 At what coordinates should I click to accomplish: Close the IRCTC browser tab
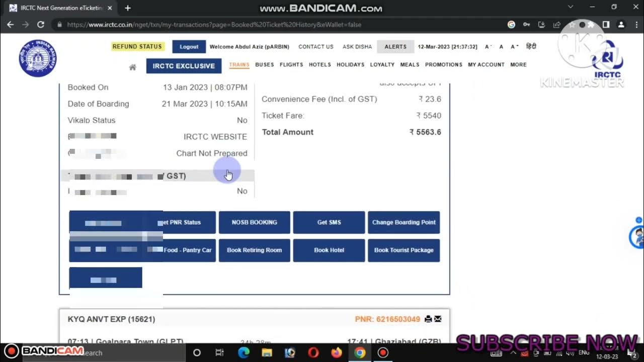pos(110,8)
